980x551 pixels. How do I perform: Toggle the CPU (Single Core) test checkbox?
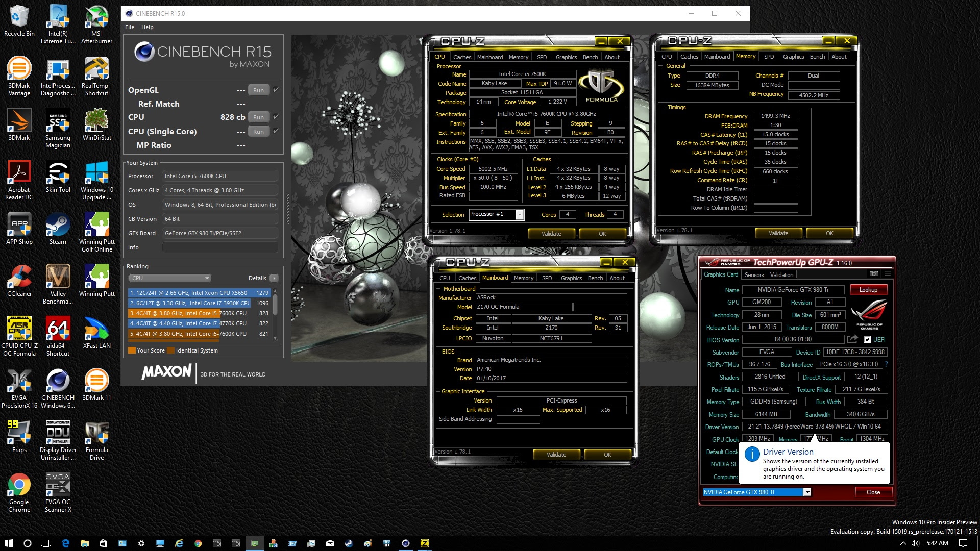[x=276, y=131]
